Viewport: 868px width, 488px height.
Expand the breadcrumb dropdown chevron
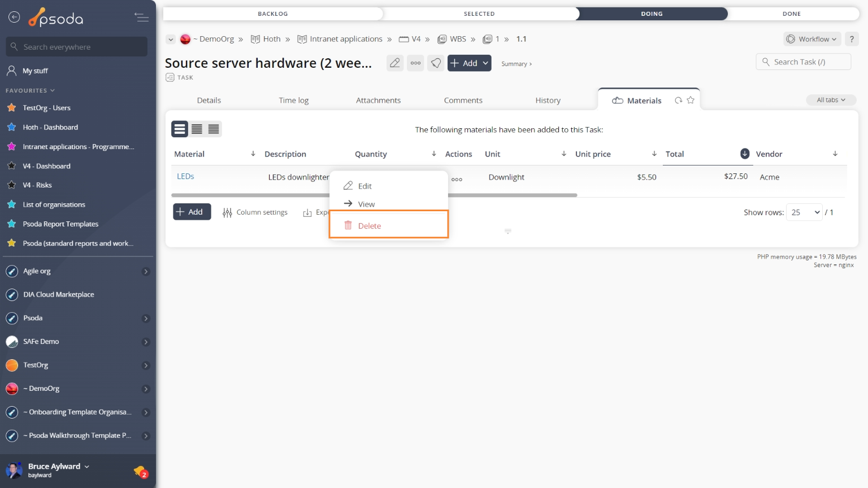point(171,40)
